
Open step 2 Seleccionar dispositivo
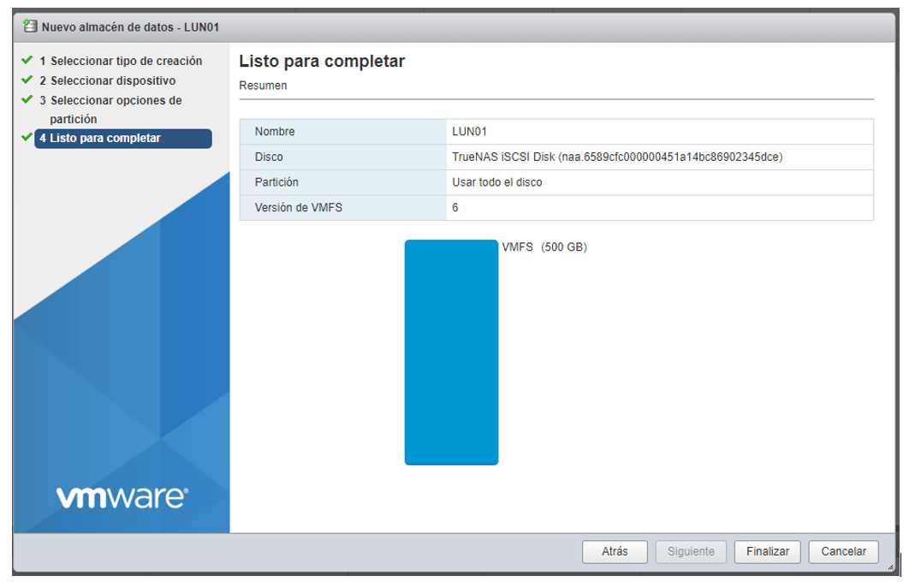pos(107,80)
